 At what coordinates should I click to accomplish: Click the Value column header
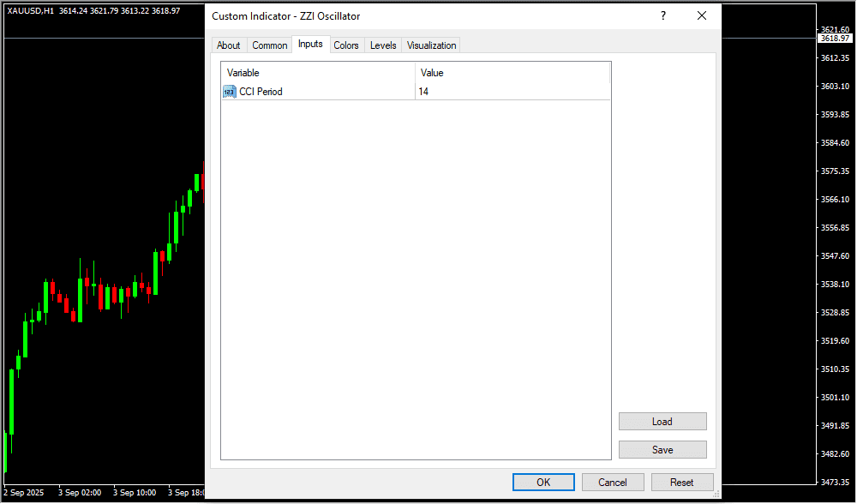click(512, 73)
